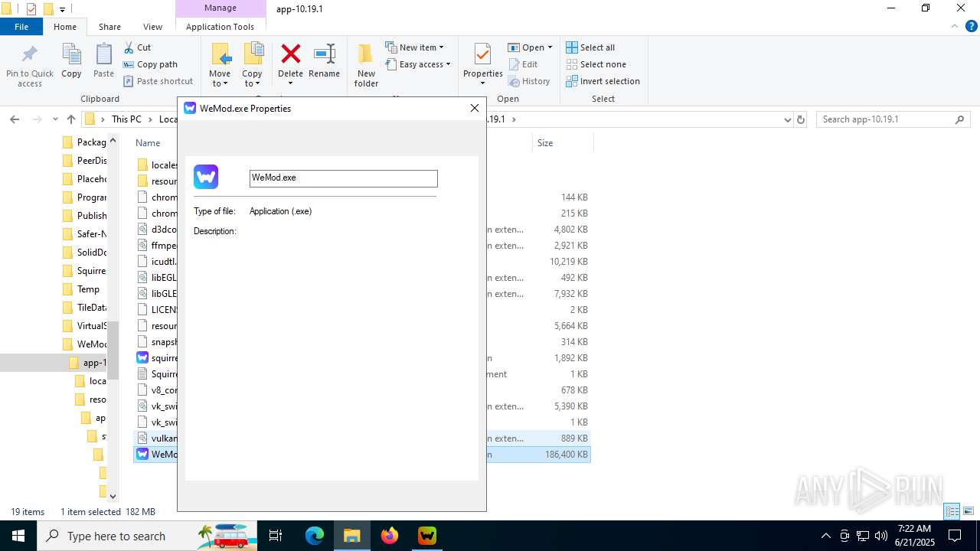The width and height of the screenshot is (980, 551).
Task: Open recent locations dropdown arrow
Action: [x=55, y=119]
